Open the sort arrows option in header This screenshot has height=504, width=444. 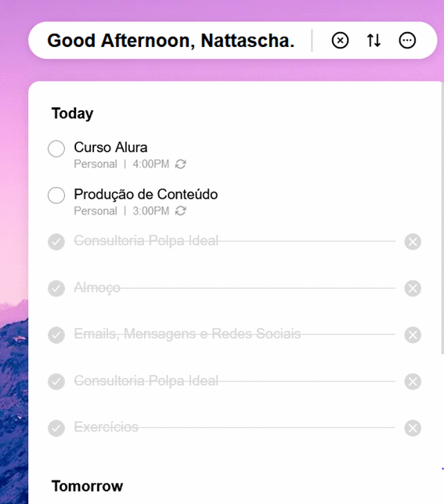[x=374, y=41]
